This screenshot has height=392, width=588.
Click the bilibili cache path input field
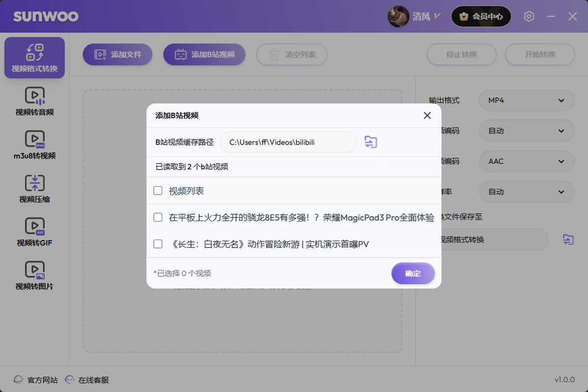click(289, 142)
